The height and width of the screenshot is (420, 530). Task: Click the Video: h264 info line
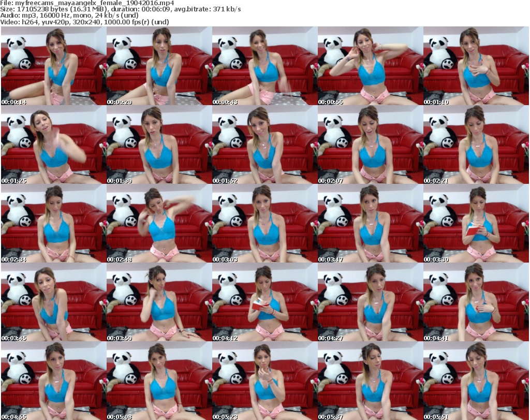point(84,22)
